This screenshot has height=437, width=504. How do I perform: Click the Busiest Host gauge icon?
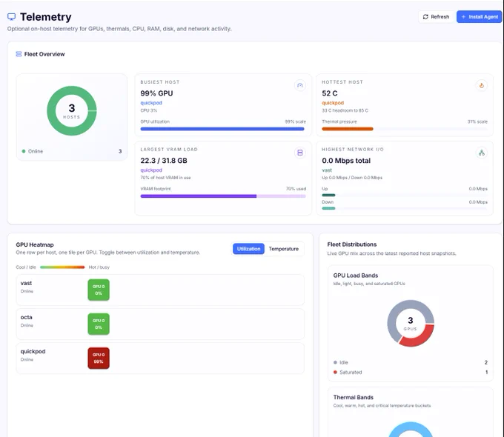pyautogui.click(x=300, y=85)
